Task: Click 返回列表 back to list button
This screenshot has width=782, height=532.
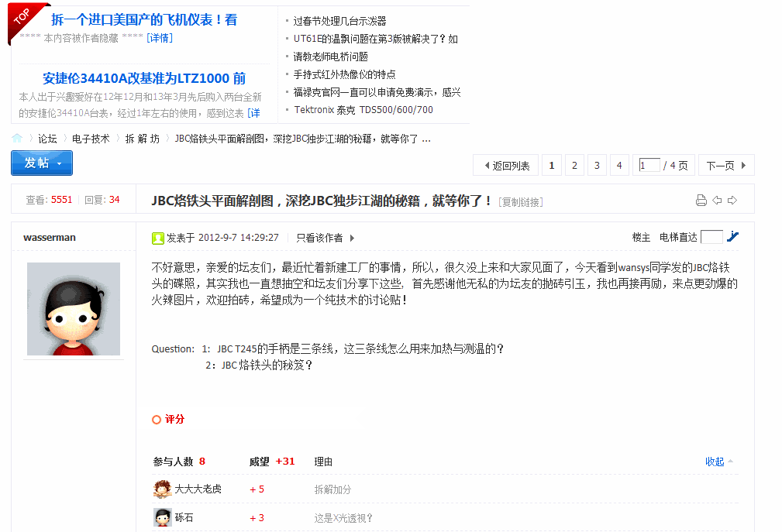Action: tap(506, 166)
